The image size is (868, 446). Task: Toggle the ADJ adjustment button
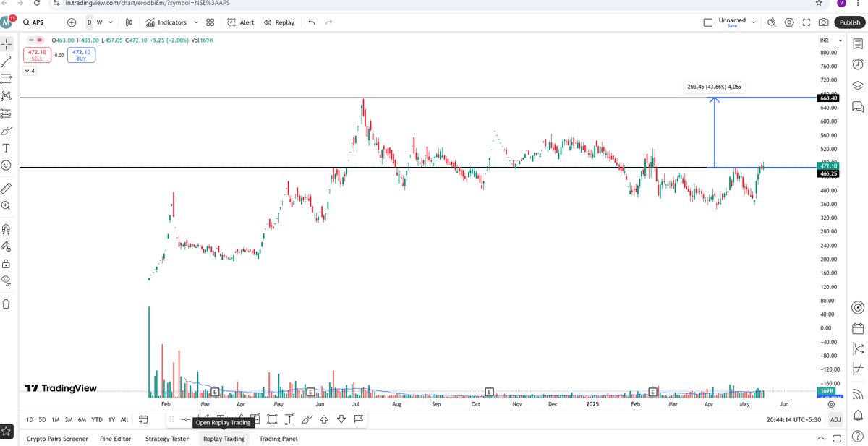835,419
